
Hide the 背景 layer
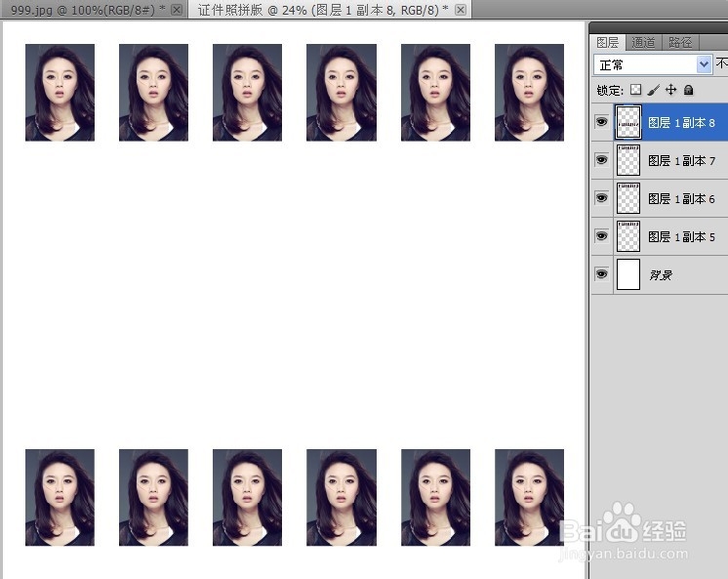pos(602,274)
